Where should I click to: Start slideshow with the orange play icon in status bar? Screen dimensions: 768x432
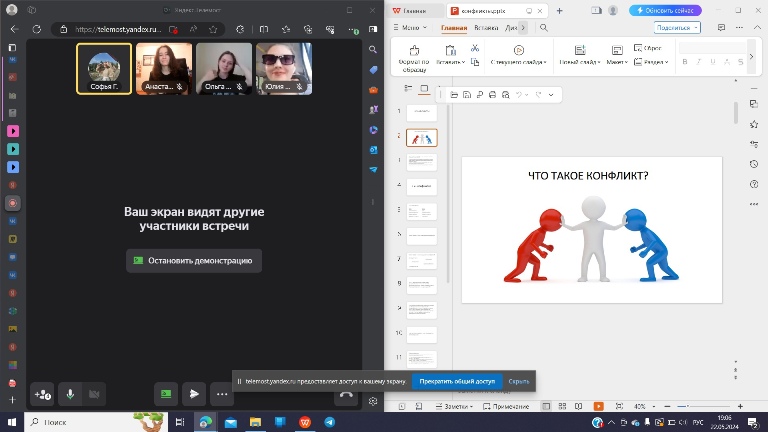coord(598,407)
